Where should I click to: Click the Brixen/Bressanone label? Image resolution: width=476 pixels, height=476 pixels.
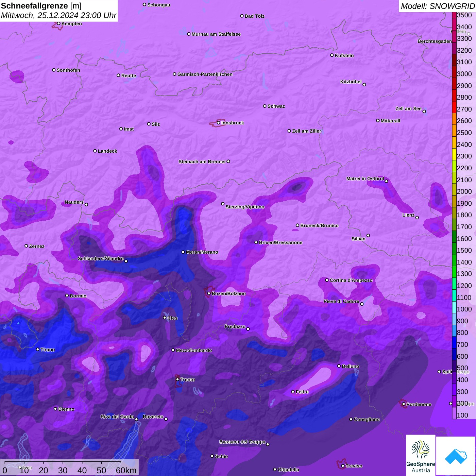click(x=280, y=242)
